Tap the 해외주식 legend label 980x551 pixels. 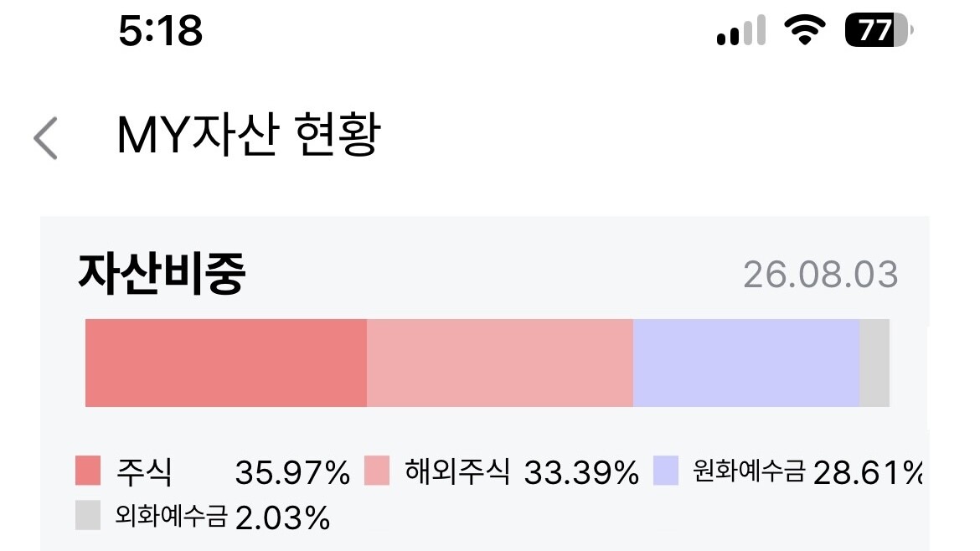(457, 471)
